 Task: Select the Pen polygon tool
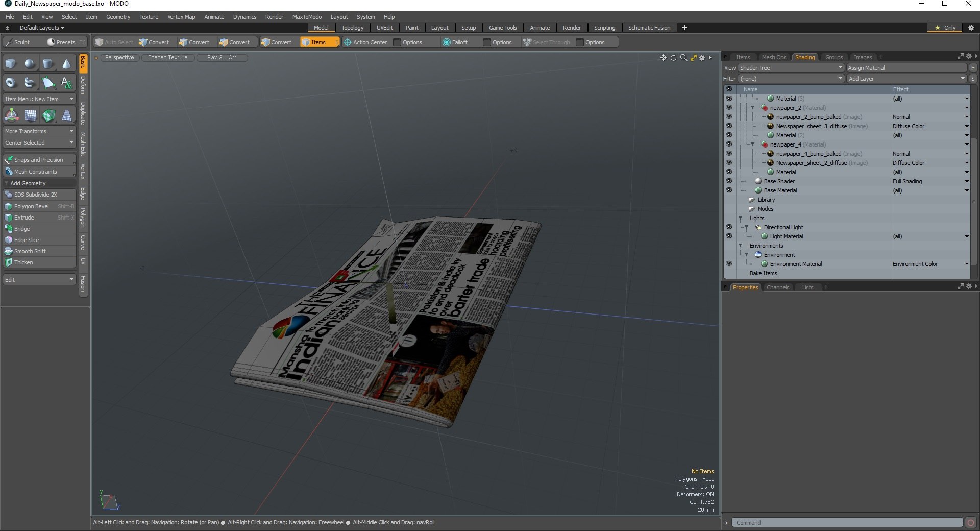pos(48,82)
